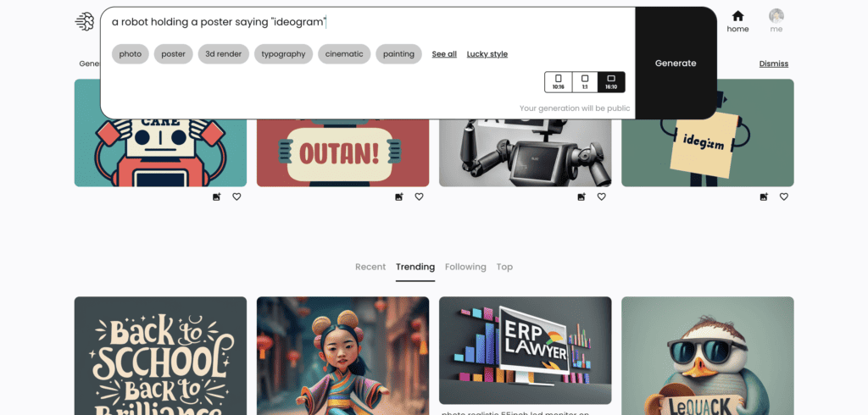
Task: Select the 16:10 aspect ratio
Action: point(611,82)
